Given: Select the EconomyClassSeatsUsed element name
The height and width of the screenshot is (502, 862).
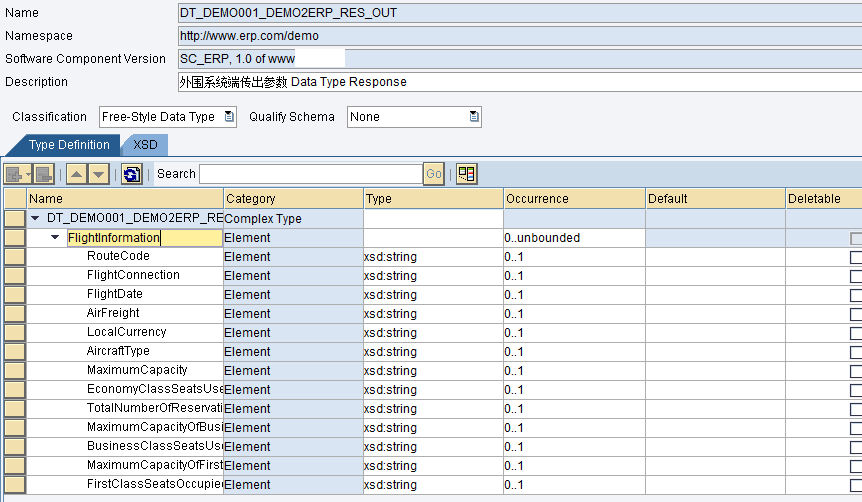Looking at the screenshot, I should click(x=154, y=389).
